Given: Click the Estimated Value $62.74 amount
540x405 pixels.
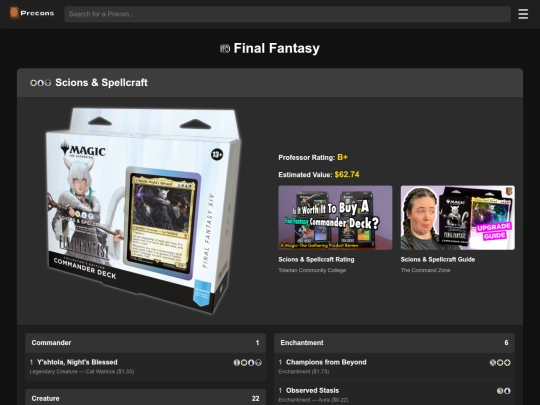Looking at the screenshot, I should [347, 175].
